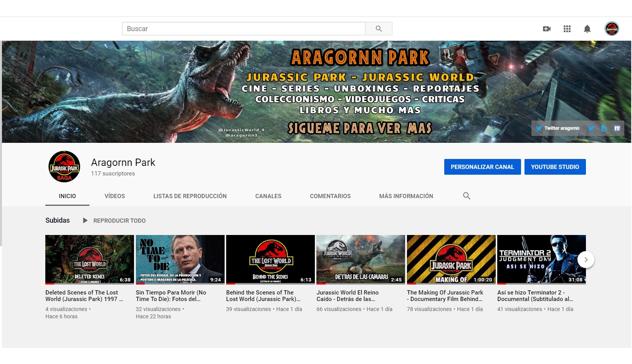The height and width of the screenshot is (364, 632).
Task: Show next videos with right chevron
Action: (586, 260)
